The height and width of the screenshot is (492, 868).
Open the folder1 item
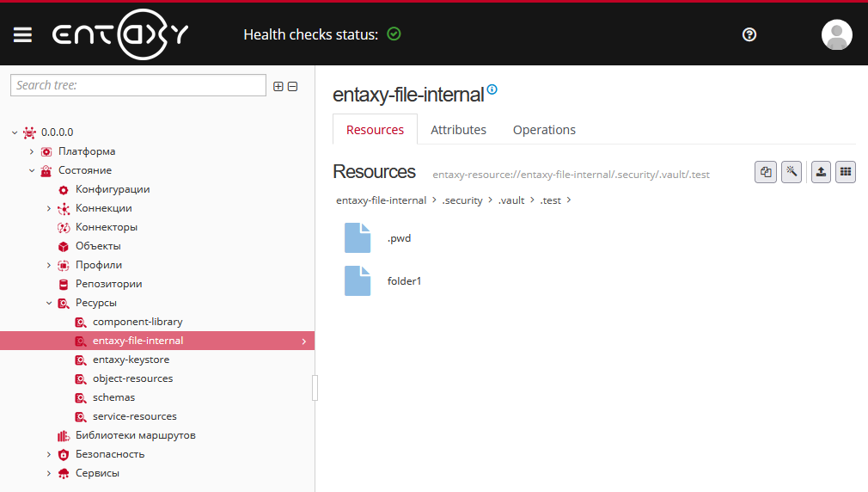pyautogui.click(x=404, y=281)
